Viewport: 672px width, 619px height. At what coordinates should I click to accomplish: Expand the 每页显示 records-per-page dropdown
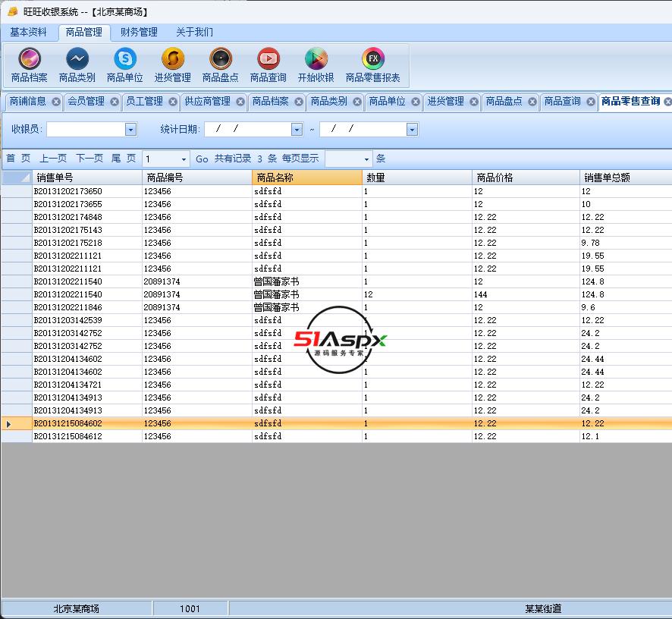pyautogui.click(x=366, y=159)
